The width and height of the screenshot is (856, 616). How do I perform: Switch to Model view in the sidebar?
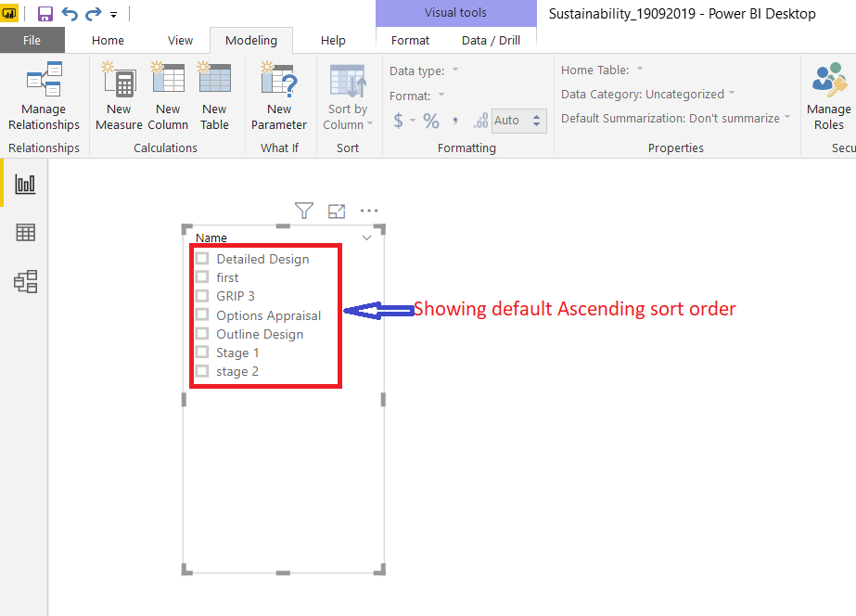click(25, 282)
